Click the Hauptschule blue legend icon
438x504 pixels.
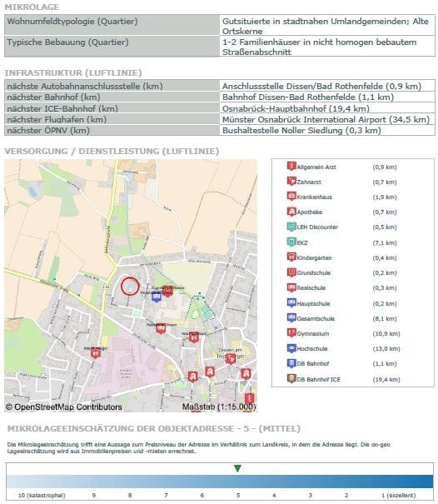click(291, 302)
